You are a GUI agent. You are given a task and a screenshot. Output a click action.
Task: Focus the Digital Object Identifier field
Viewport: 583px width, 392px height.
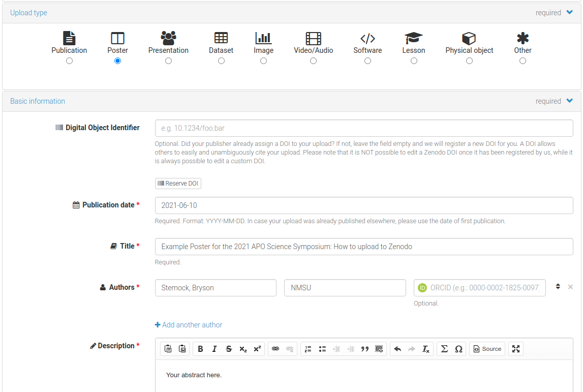pos(364,128)
